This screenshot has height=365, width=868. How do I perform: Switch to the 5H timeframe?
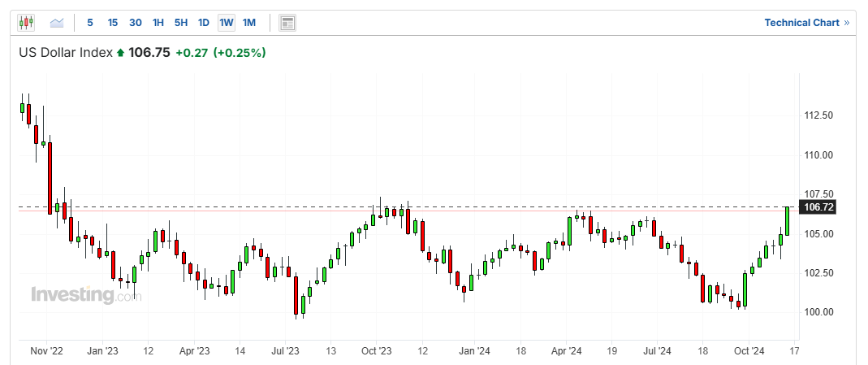coord(181,23)
